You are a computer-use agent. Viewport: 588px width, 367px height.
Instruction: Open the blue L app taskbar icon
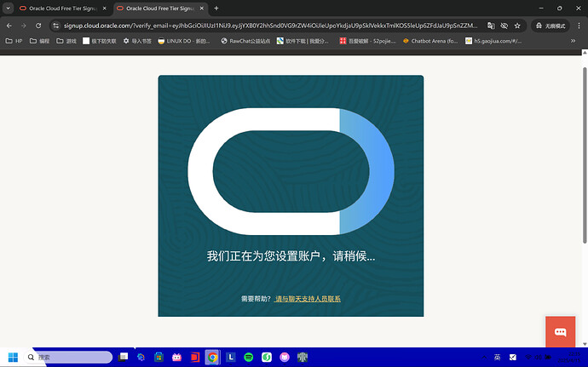click(231, 358)
